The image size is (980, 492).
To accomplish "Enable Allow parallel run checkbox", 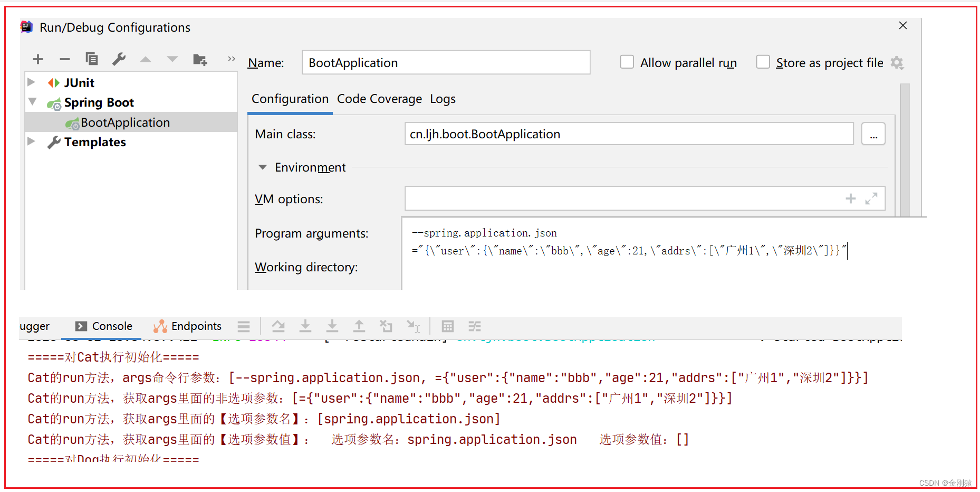I will (627, 62).
